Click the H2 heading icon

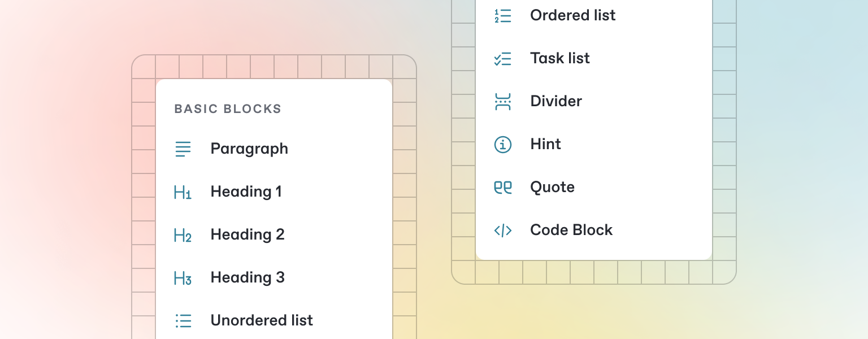(x=183, y=235)
